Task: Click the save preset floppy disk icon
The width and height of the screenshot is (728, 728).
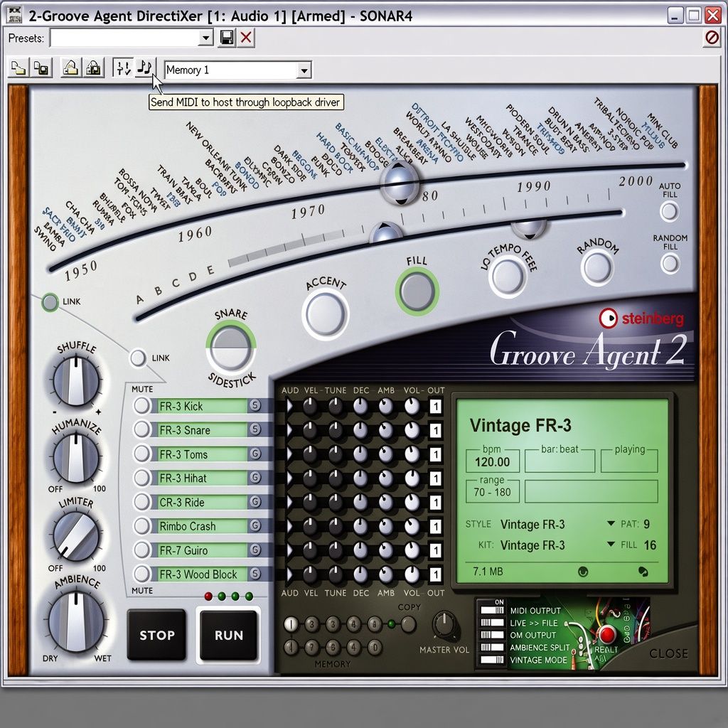Action: pyautogui.click(x=227, y=38)
